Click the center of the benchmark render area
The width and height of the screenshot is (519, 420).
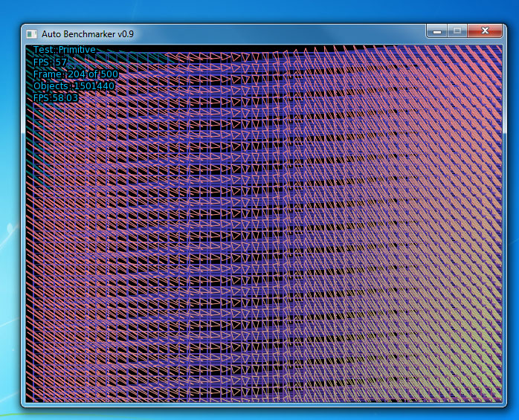click(x=265, y=223)
